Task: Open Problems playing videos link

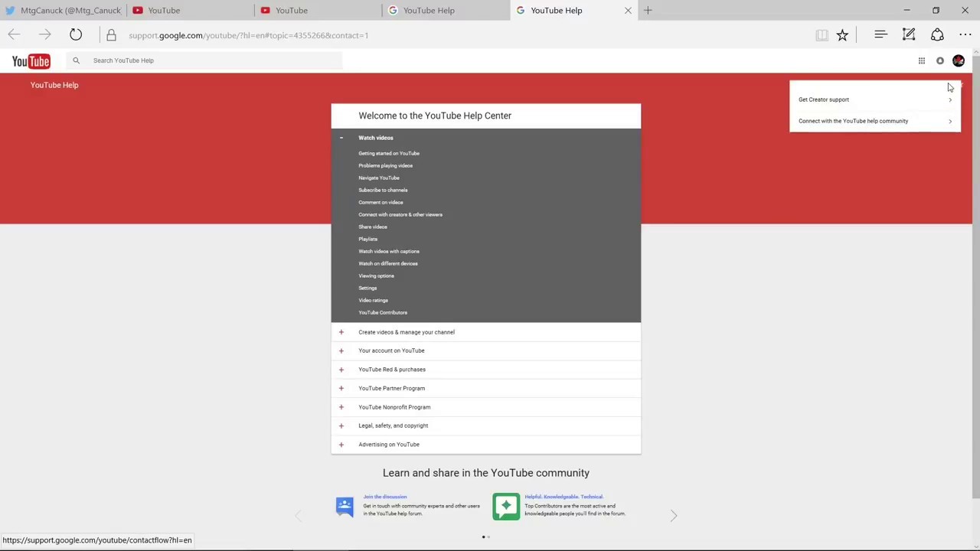Action: [385, 165]
